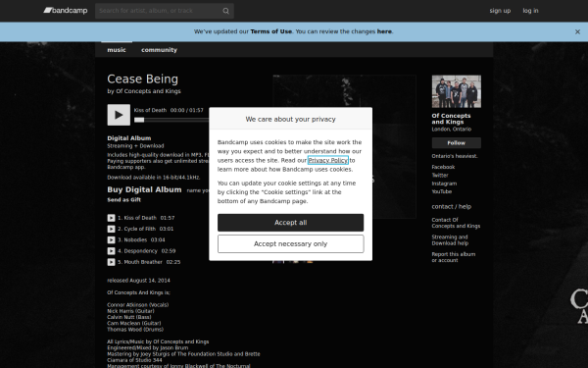Screen dimensions: 588x368
Task: Play the main album player button
Action: pyautogui.click(x=119, y=115)
